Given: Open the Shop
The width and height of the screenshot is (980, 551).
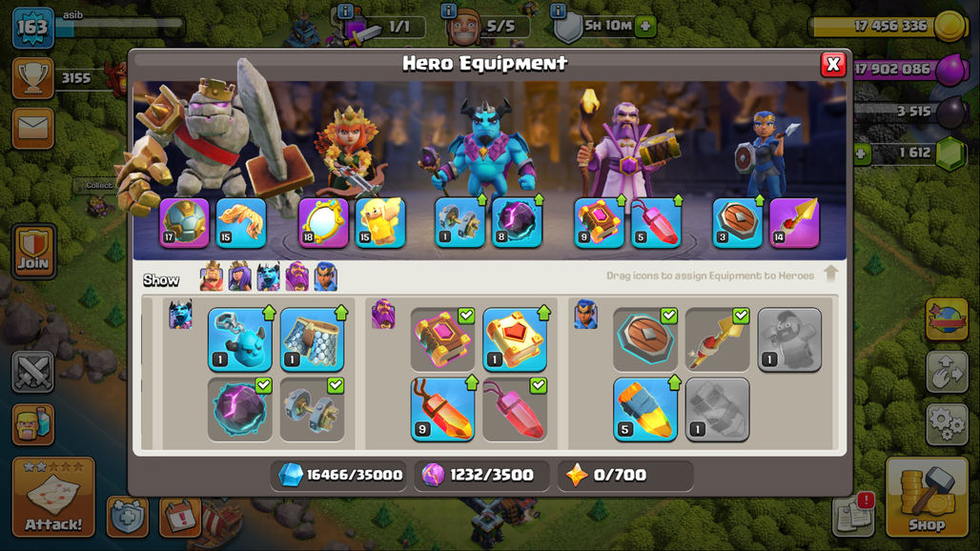Looking at the screenshot, I should pyautogui.click(x=927, y=497).
